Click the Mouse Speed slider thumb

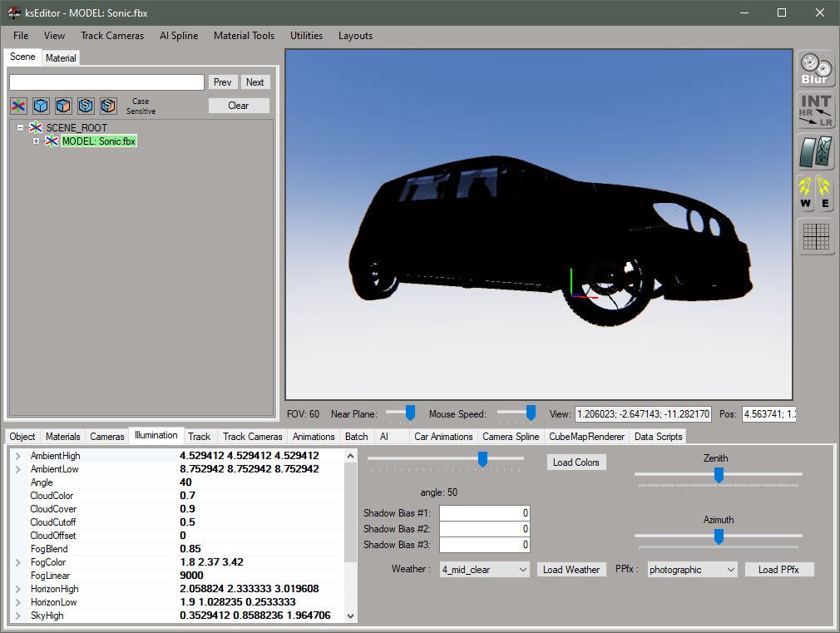531,413
